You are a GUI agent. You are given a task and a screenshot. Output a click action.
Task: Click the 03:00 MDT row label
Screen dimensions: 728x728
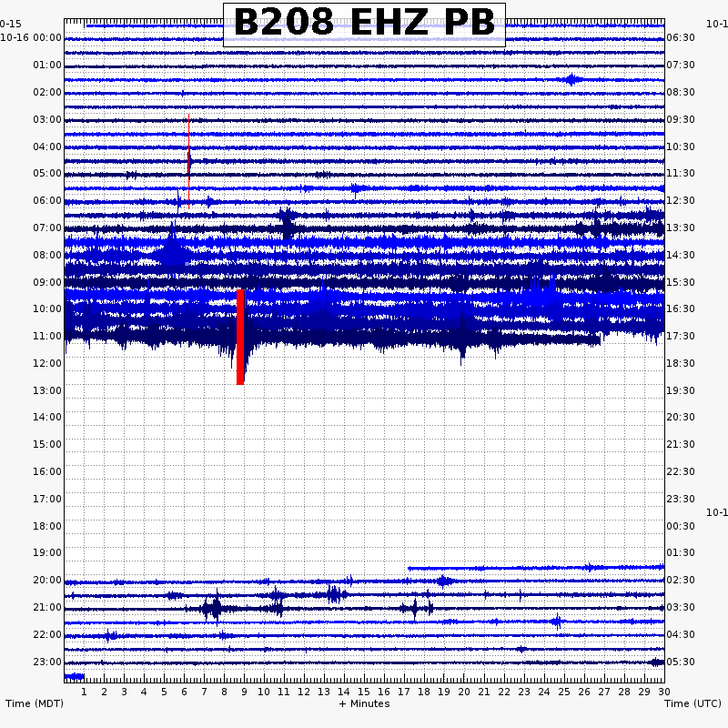[x=47, y=120]
